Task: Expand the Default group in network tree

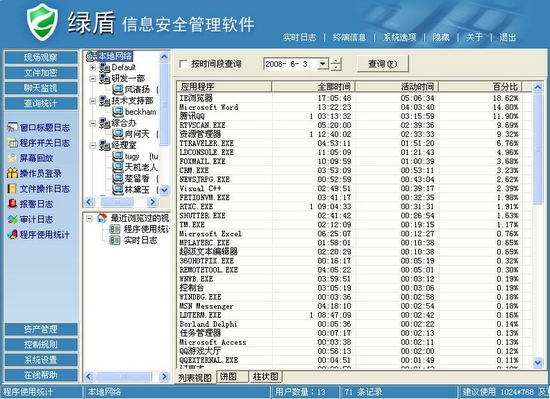Action: (93, 67)
